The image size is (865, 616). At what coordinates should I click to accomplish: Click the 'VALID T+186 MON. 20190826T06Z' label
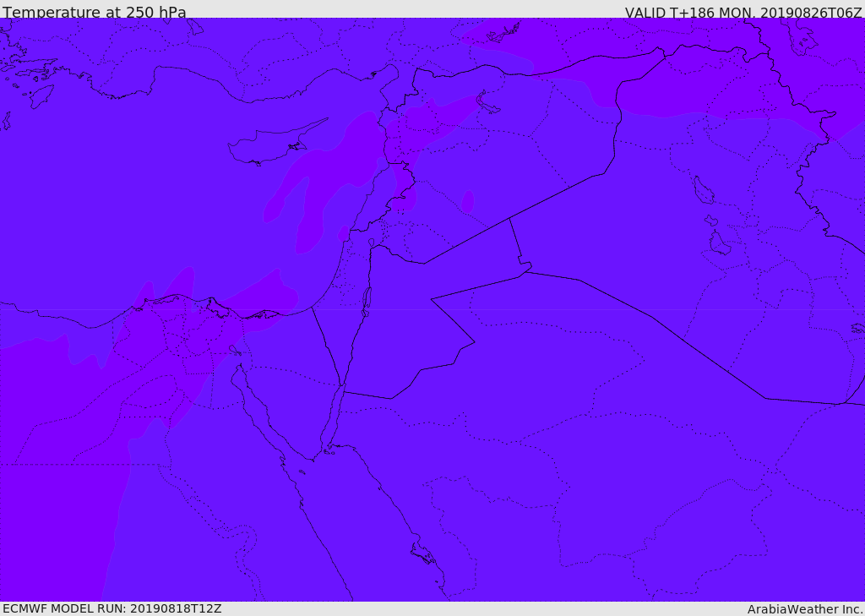[x=743, y=12]
